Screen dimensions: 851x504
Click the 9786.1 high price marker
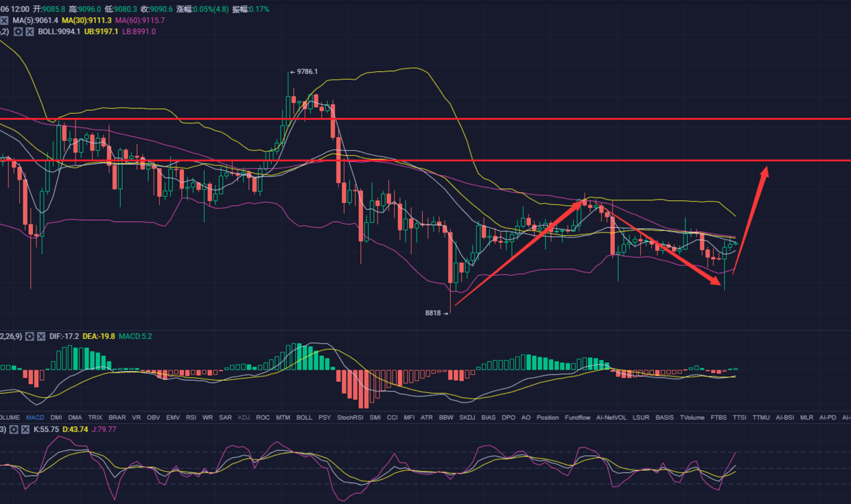pyautogui.click(x=304, y=71)
